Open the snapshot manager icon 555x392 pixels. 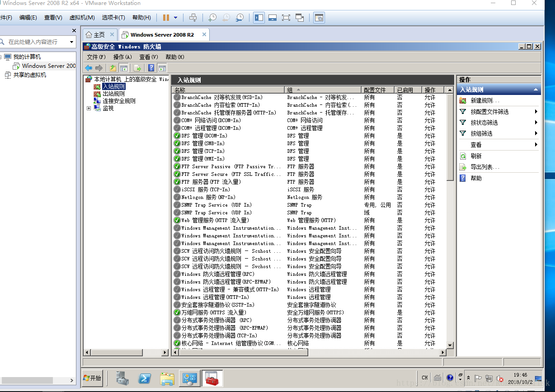tap(240, 18)
